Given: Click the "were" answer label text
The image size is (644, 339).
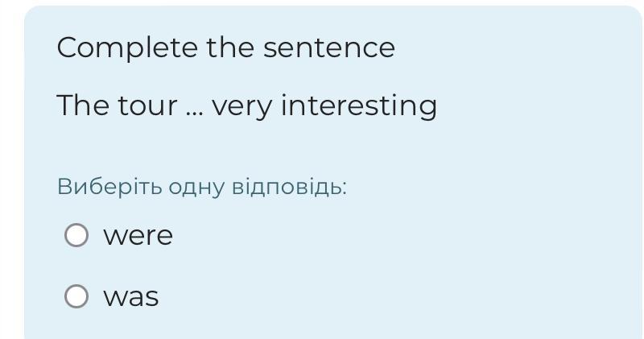Looking at the screenshot, I should pyautogui.click(x=138, y=236).
